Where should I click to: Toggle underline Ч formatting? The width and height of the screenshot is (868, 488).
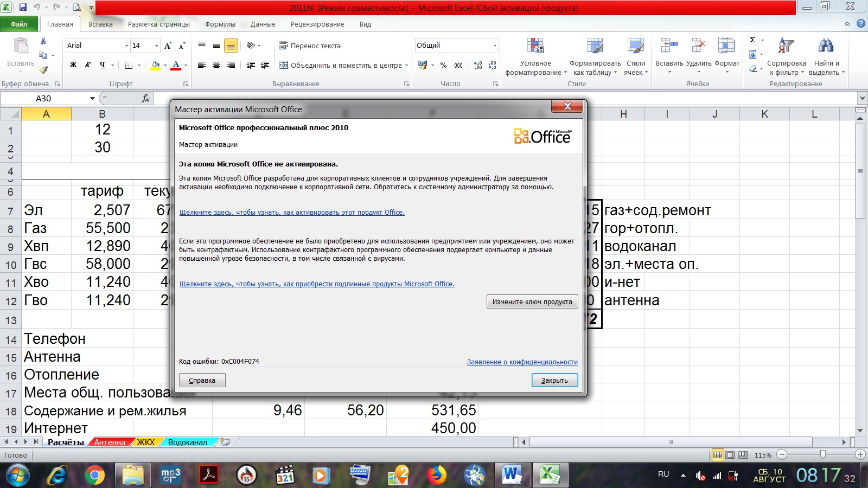pyautogui.click(x=102, y=65)
